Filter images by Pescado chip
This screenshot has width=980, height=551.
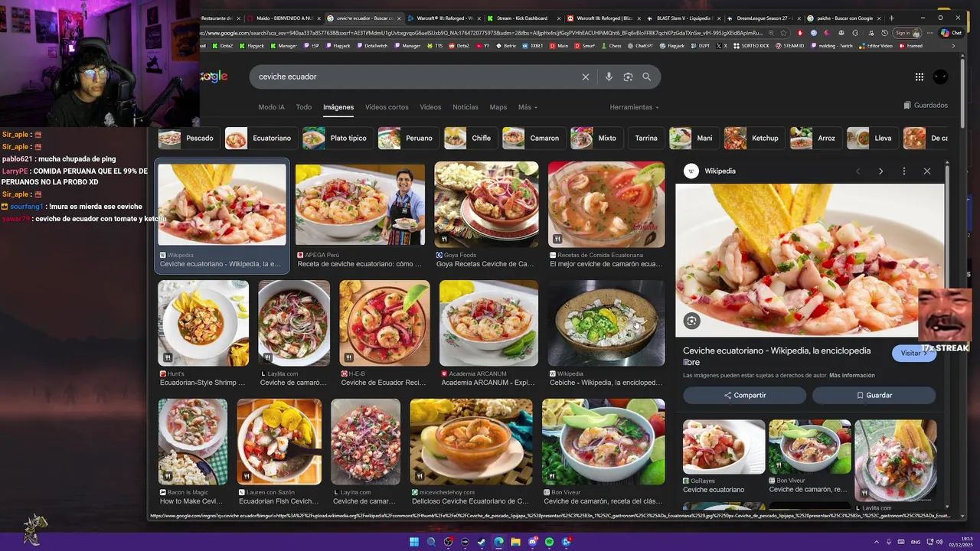pos(188,139)
